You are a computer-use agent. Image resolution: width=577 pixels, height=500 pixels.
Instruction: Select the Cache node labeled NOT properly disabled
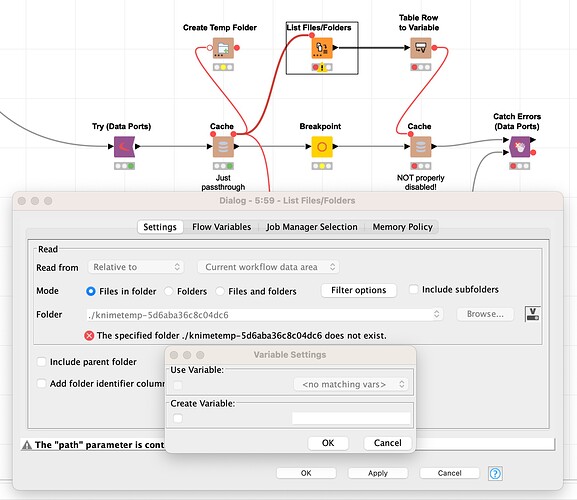(x=420, y=146)
